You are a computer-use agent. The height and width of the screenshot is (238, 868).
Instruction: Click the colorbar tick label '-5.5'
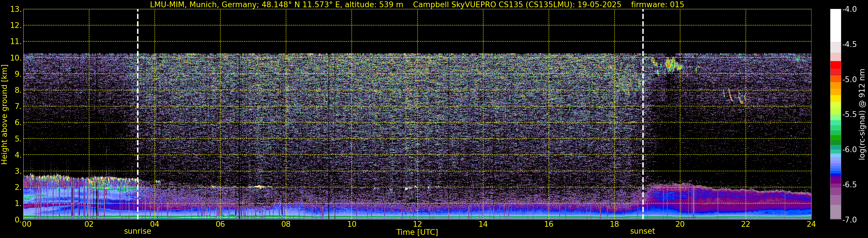pyautogui.click(x=849, y=115)
